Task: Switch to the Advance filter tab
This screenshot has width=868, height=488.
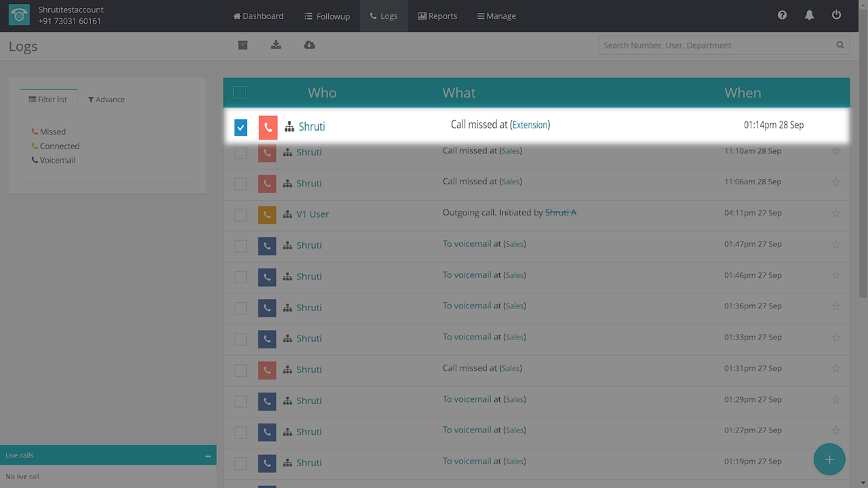Action: pos(106,100)
